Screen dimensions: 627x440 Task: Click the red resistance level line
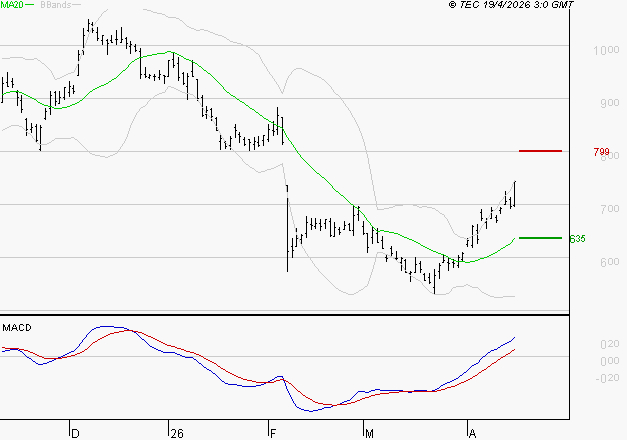click(x=540, y=151)
